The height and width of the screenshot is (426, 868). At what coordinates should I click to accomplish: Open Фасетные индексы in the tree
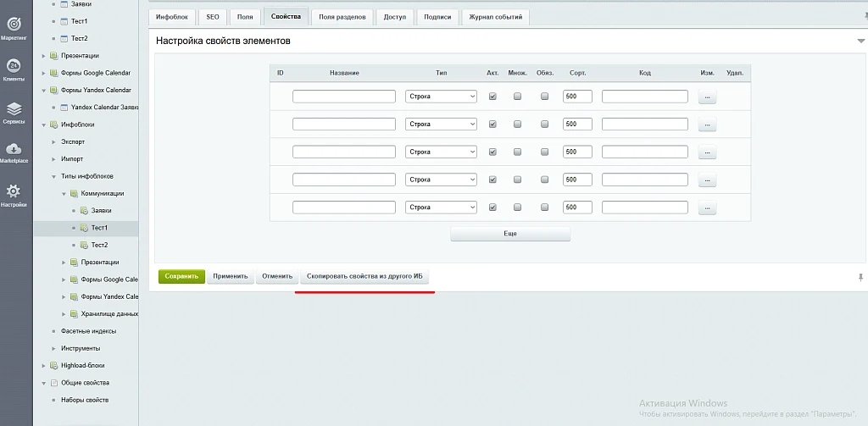[x=88, y=331]
